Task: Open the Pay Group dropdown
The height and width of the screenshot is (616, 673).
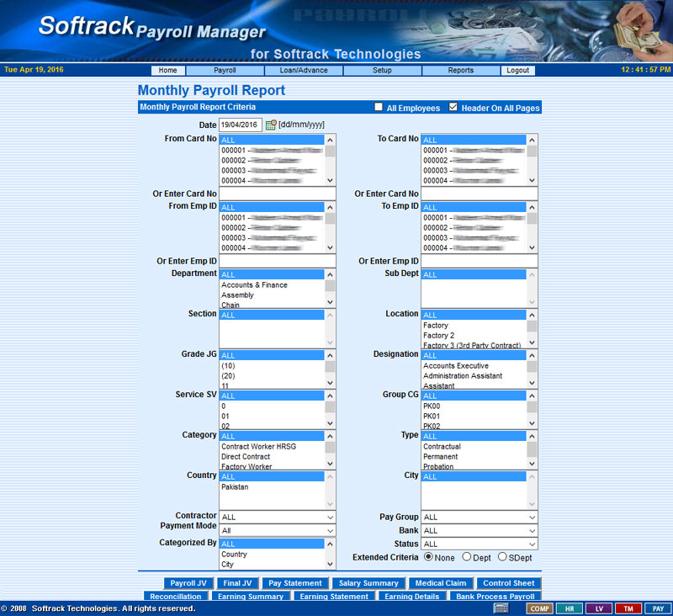Action: pyautogui.click(x=480, y=518)
